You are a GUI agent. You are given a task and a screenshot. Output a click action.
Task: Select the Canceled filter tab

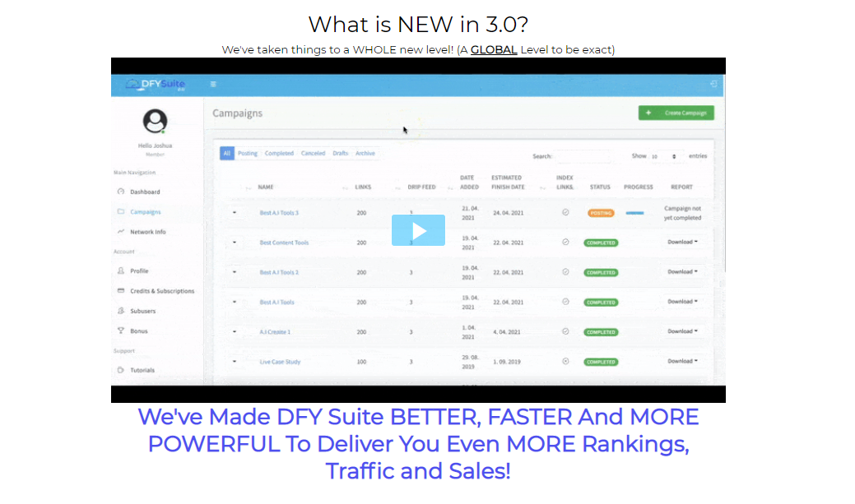313,153
